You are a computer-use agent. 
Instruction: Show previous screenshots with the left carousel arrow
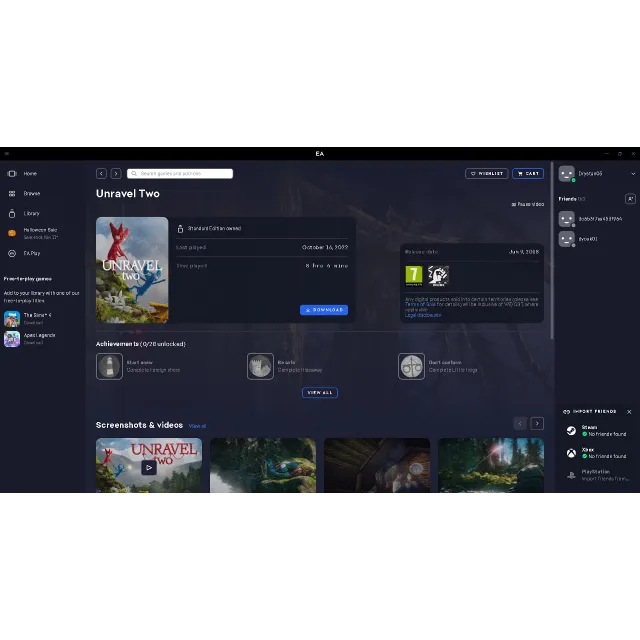point(520,424)
